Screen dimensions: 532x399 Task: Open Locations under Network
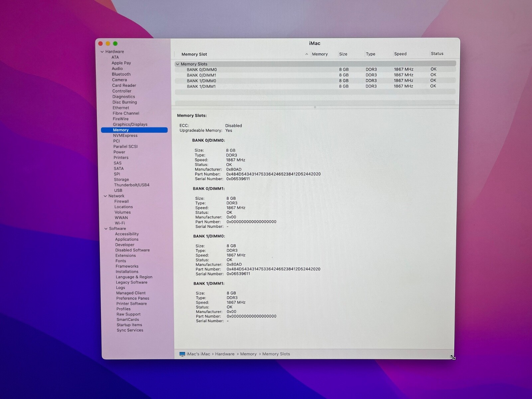[123, 207]
